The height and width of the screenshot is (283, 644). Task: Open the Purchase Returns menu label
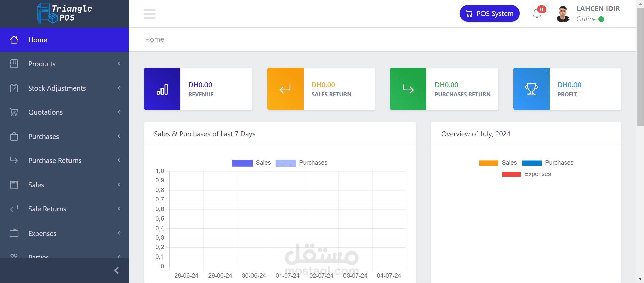[55, 160]
